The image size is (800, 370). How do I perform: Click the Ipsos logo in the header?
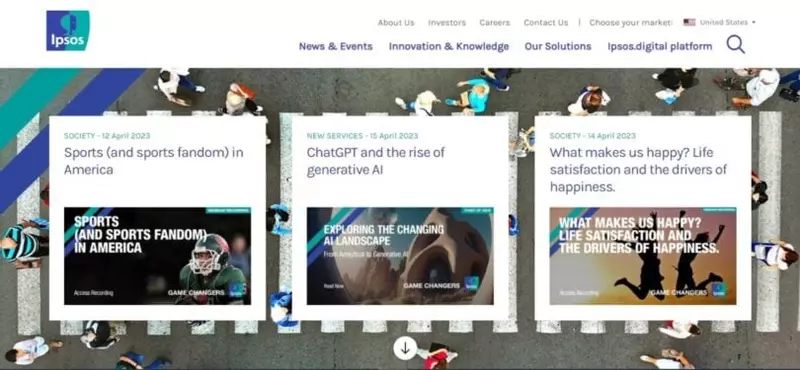point(68,31)
